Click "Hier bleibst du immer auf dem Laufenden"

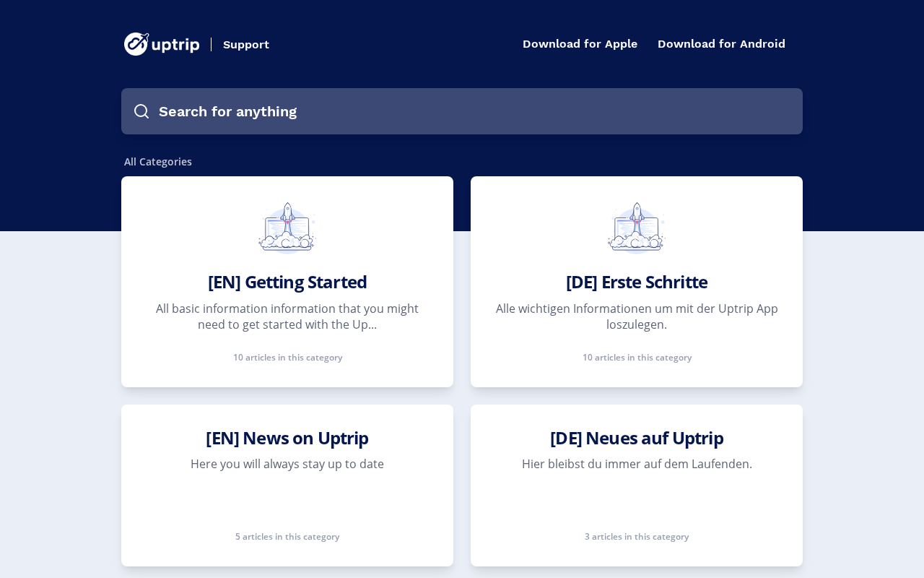coord(637,464)
